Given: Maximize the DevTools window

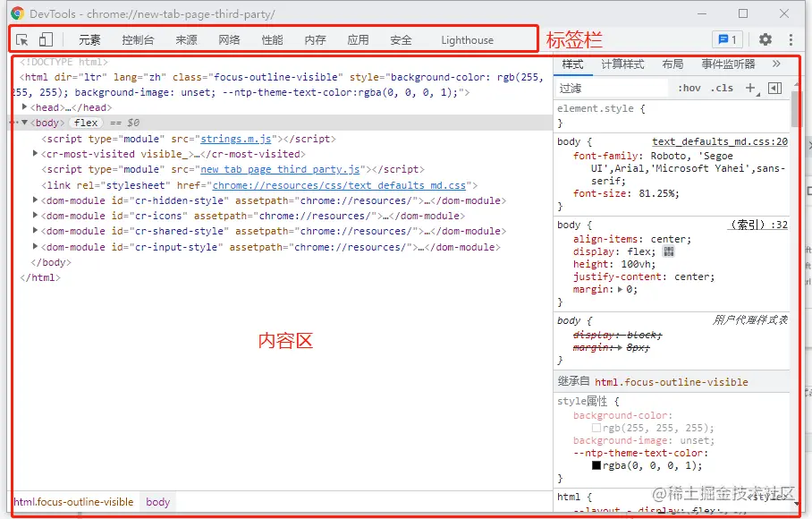Looking at the screenshot, I should (743, 13).
